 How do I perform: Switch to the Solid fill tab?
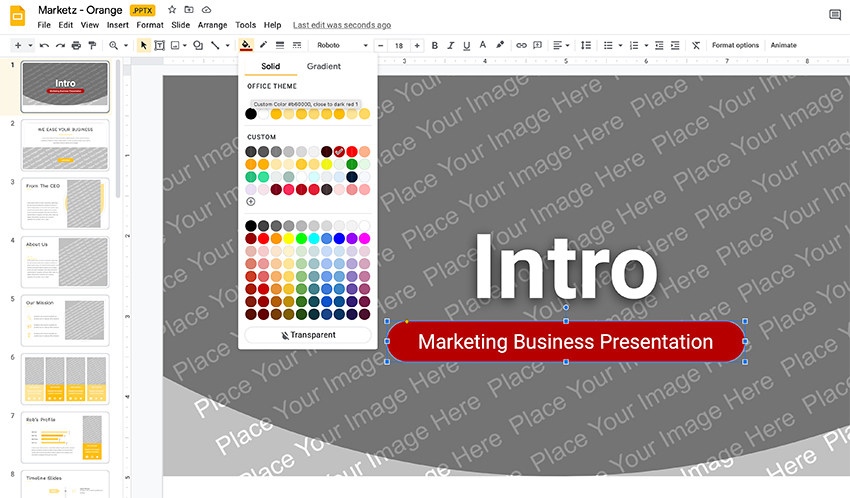click(x=271, y=66)
